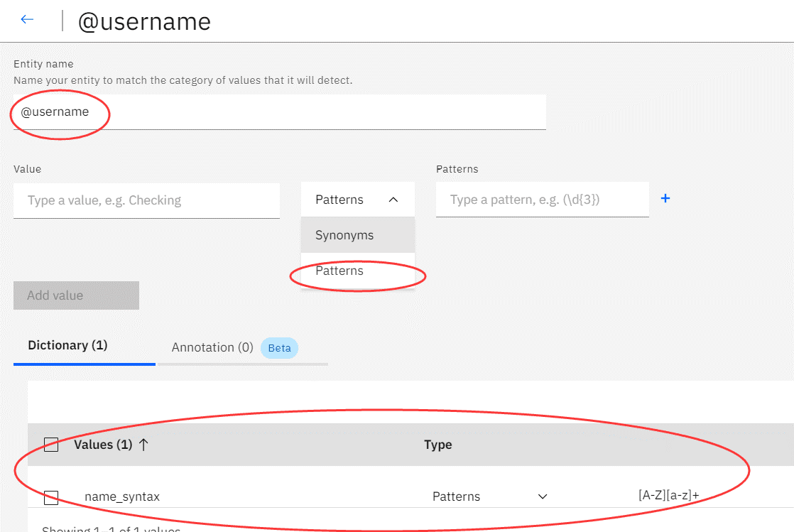Viewport: 794px width, 532px height.
Task: Sort values using the arrow beside Values
Action: [143, 445]
